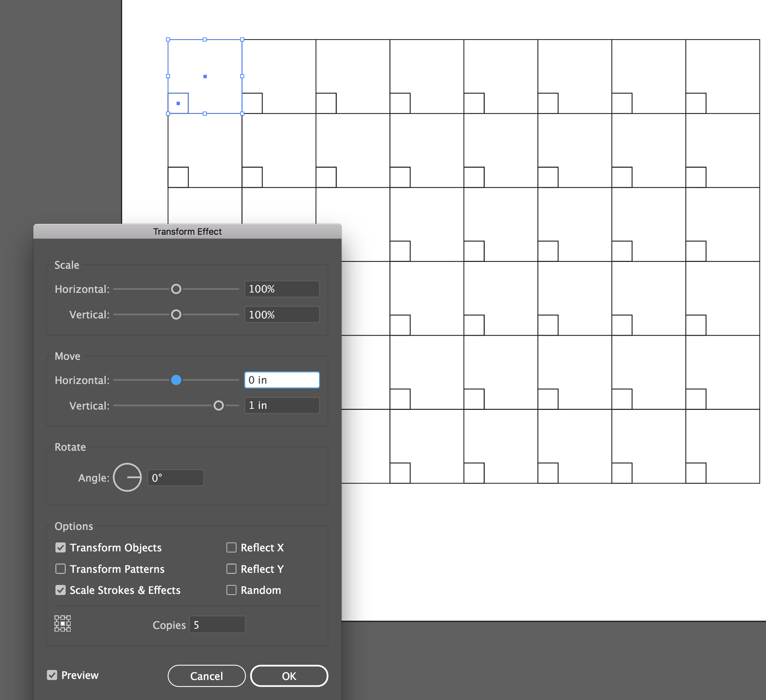Click the reference point locator icon
This screenshot has width=766, height=700.
coord(62,623)
